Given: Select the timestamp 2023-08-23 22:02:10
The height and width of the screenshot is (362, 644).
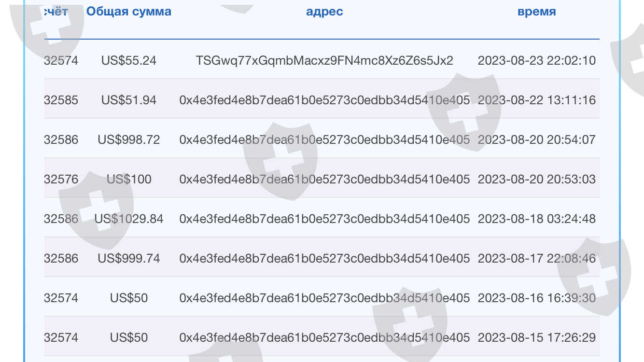Looking at the screenshot, I should (x=536, y=60).
